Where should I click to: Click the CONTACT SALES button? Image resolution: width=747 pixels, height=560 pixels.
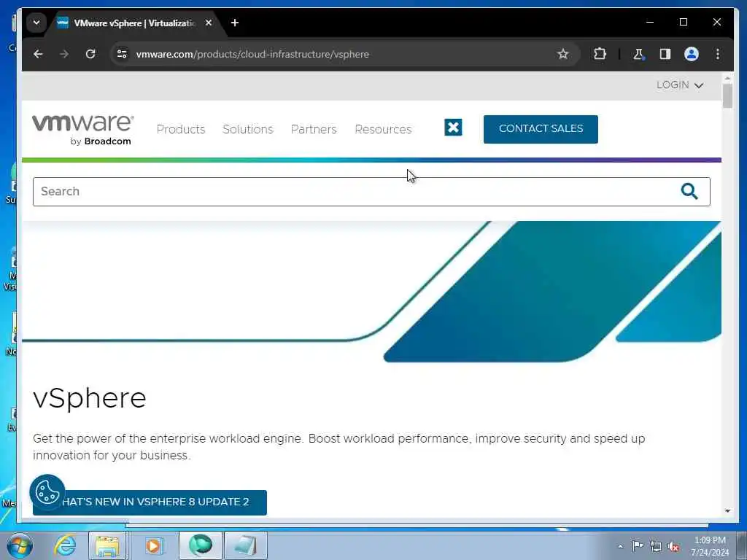pyautogui.click(x=541, y=129)
